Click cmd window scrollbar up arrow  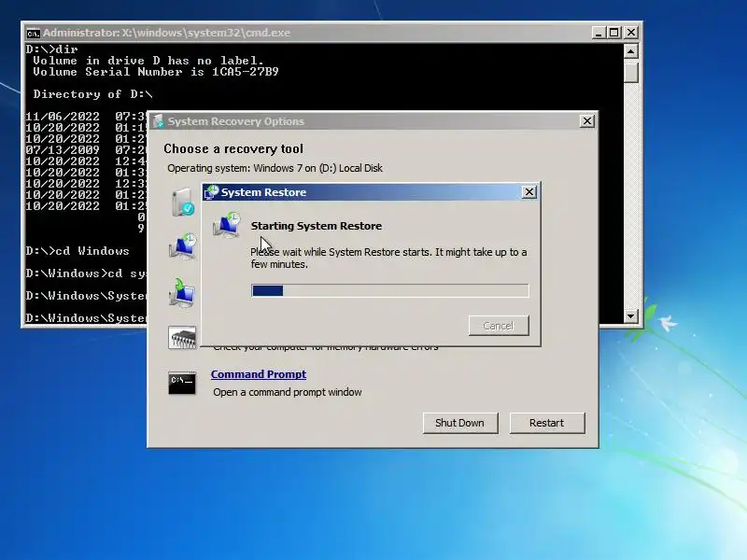click(631, 51)
